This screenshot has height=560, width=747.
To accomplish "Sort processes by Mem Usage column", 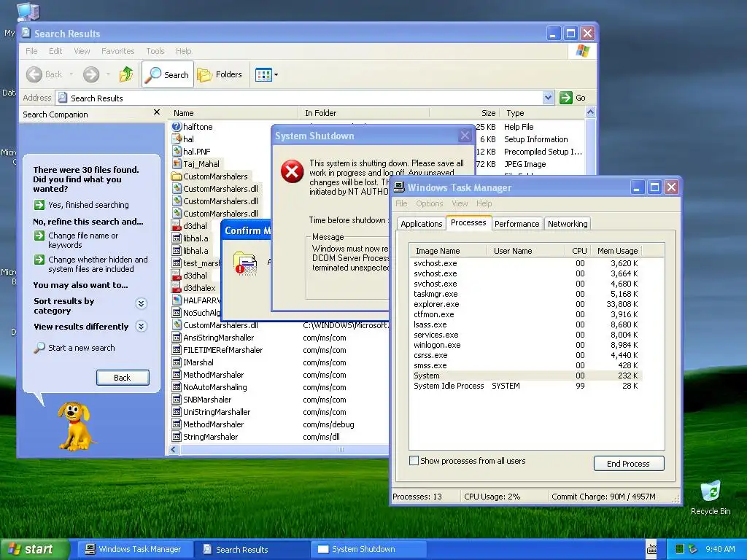I will (617, 251).
